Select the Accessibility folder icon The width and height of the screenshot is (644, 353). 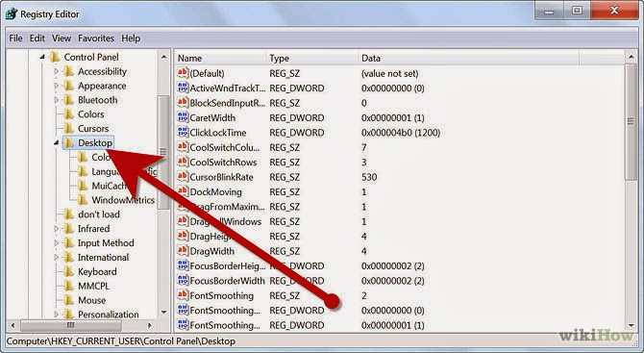pos(68,71)
